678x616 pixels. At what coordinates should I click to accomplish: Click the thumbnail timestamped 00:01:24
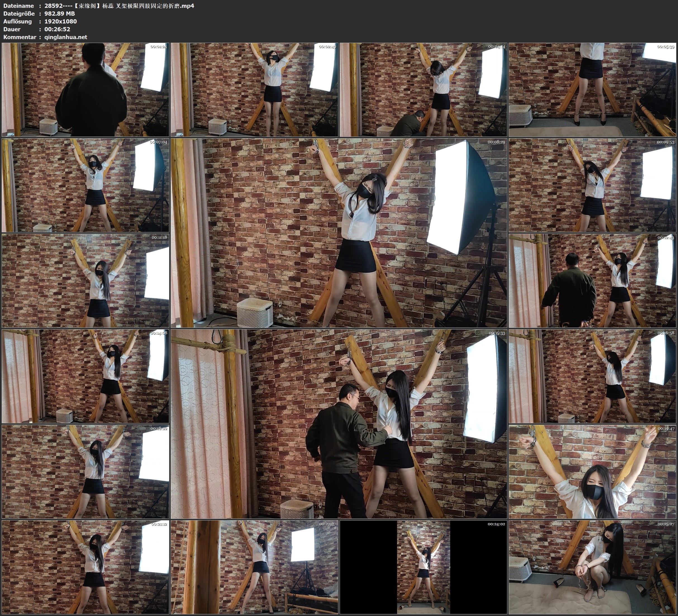[x=85, y=89]
